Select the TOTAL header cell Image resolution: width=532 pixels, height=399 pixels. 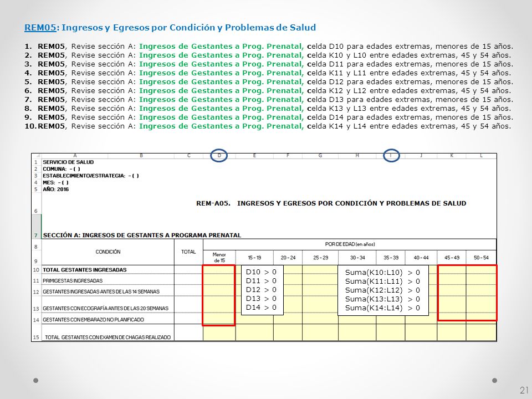coord(188,252)
